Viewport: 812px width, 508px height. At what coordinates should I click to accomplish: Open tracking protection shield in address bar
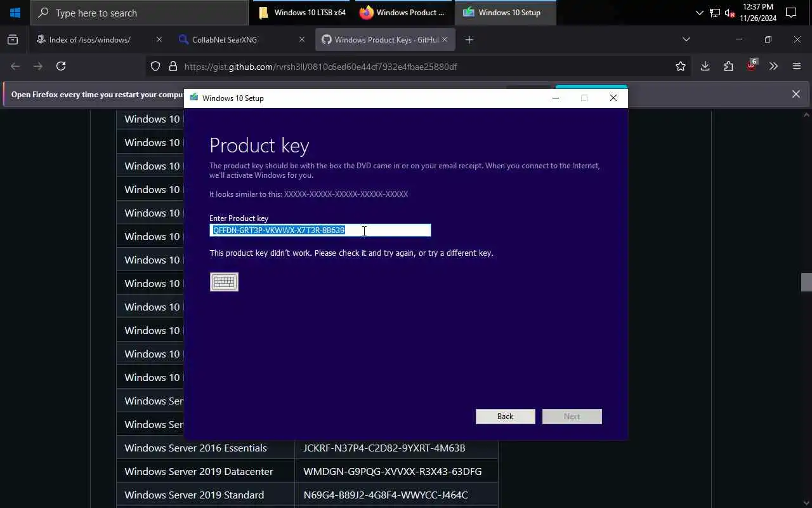[155, 66]
